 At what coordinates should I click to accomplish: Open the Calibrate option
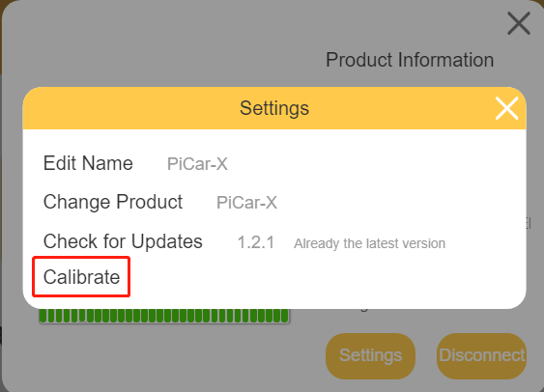(x=81, y=277)
